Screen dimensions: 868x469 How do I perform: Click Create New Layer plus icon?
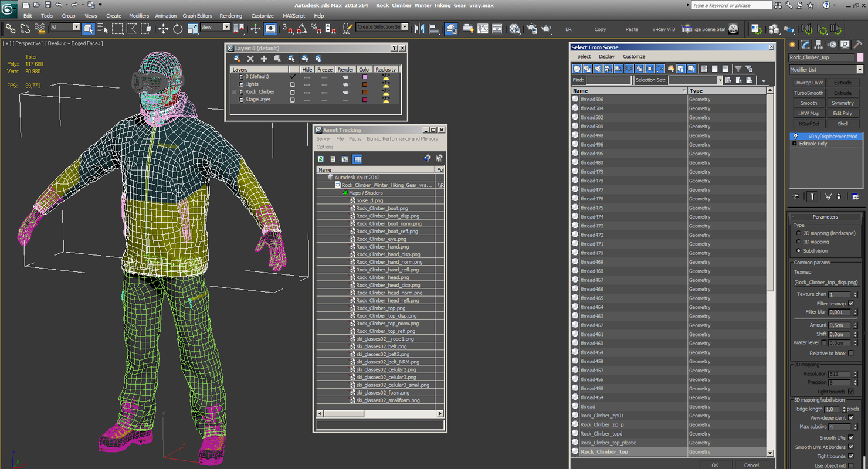pos(264,59)
